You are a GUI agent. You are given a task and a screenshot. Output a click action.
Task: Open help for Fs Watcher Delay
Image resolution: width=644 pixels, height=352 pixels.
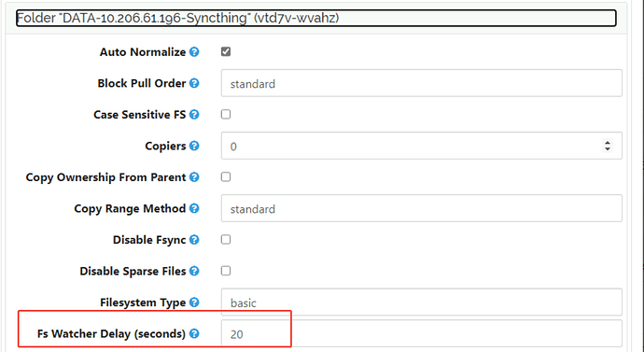click(x=194, y=333)
